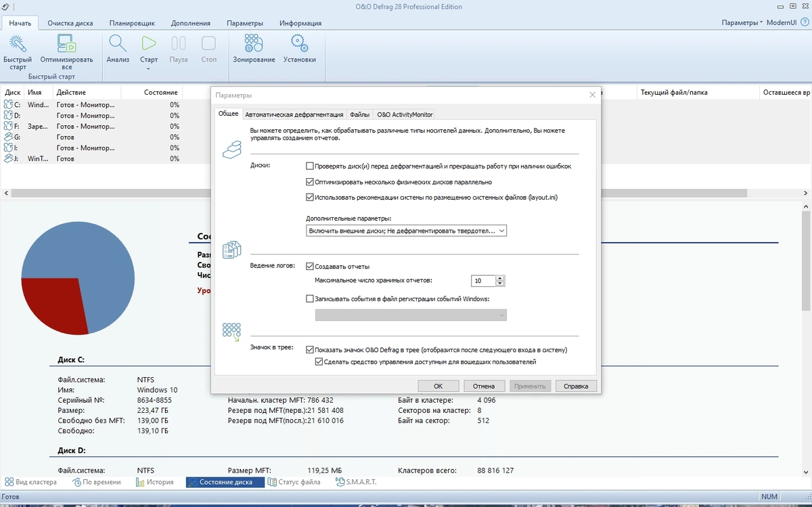812x507 pixels.
Task: Click the horizontal scrollbar under disk list
Action: tap(379, 194)
